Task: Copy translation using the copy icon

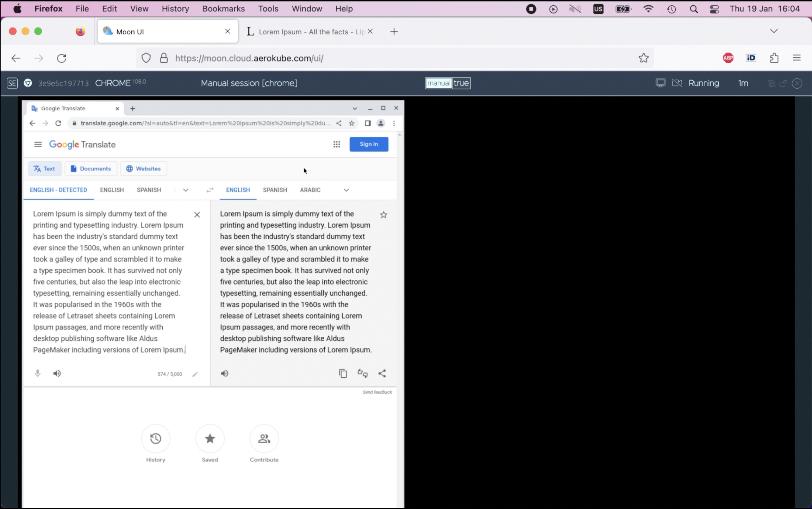Action: pyautogui.click(x=343, y=373)
